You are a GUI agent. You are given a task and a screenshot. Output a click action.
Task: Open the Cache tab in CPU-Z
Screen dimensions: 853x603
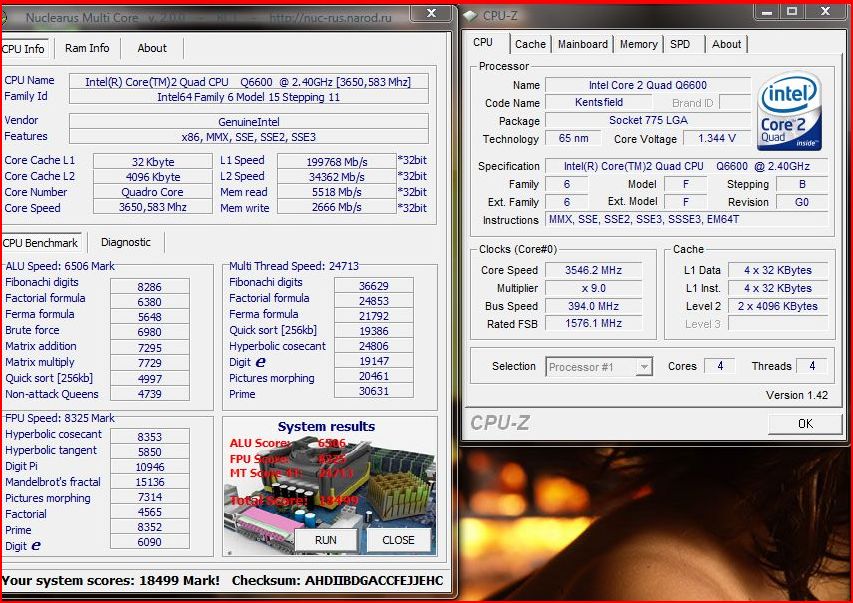tap(530, 44)
